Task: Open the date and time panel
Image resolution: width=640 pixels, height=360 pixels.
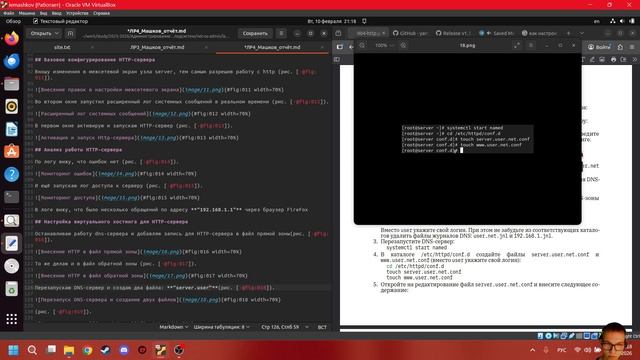Action: (x=331, y=21)
